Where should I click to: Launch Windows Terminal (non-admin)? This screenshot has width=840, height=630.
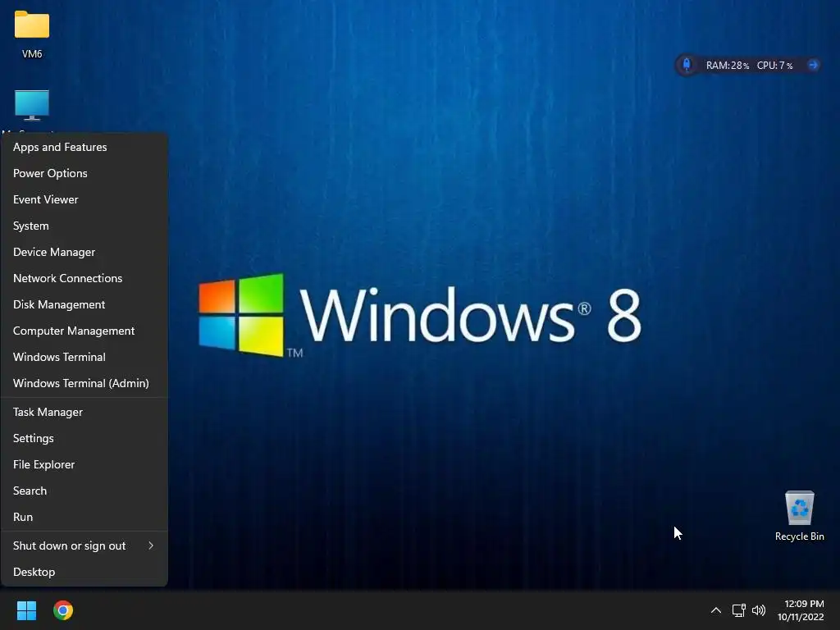[84, 357]
